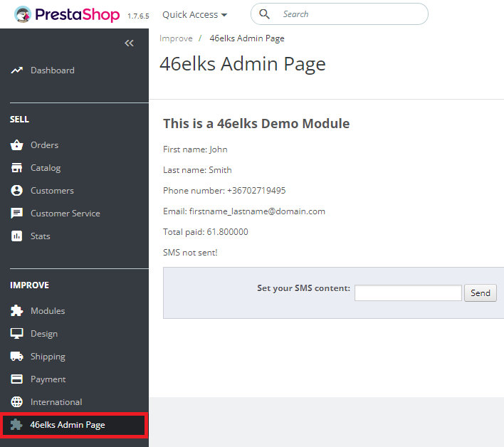
Task: Open the Quick Access dropdown
Action: click(x=194, y=14)
